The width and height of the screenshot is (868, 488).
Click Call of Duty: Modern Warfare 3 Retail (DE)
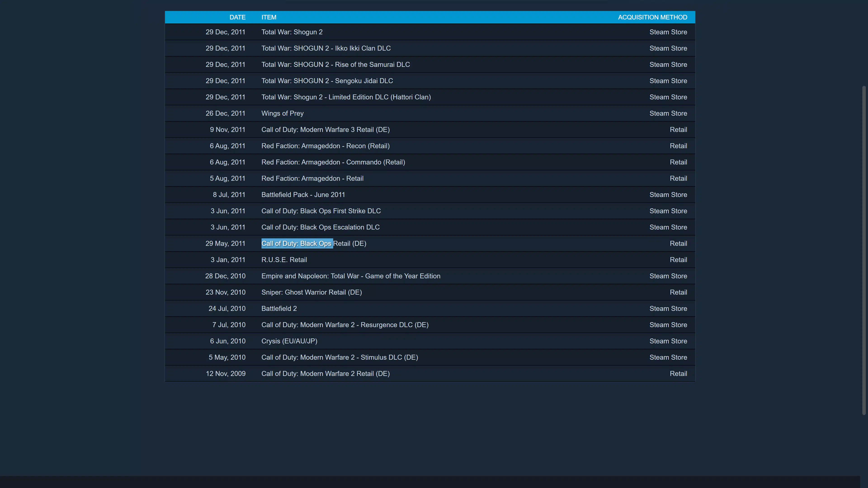[x=325, y=130]
